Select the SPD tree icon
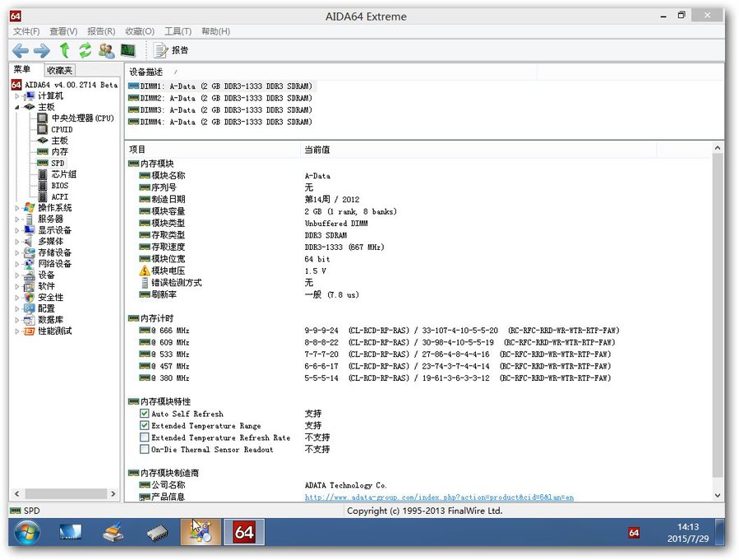The width and height of the screenshot is (739, 560). coord(43,163)
